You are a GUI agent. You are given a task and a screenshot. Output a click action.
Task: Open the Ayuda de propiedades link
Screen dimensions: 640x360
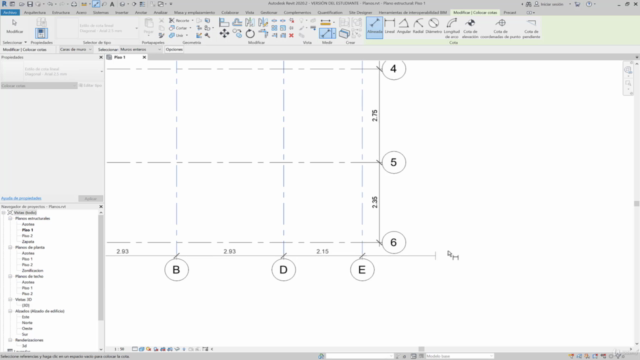click(21, 198)
